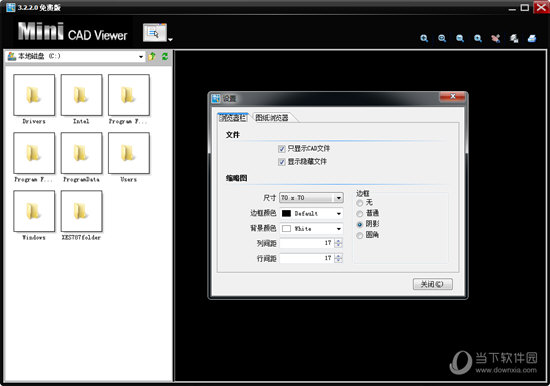Screen dimensions: 550x386
Task: Select the Program F... folder next to Intel
Action: pos(129,95)
